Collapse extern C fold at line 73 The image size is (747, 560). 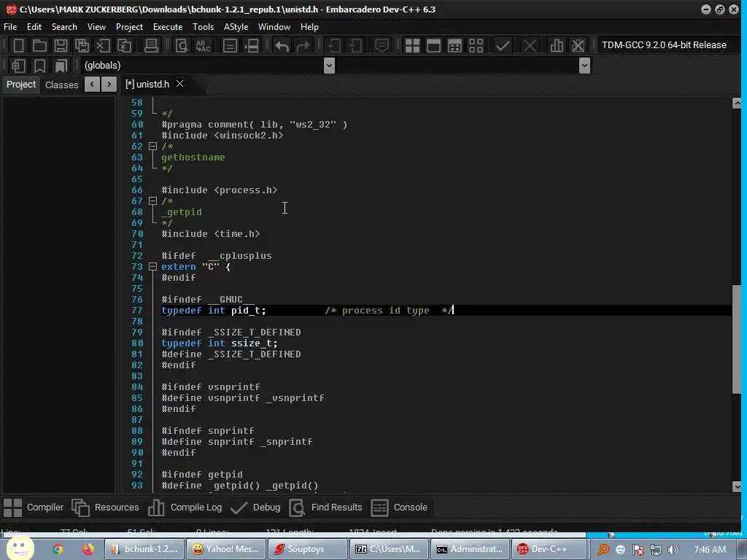click(153, 267)
